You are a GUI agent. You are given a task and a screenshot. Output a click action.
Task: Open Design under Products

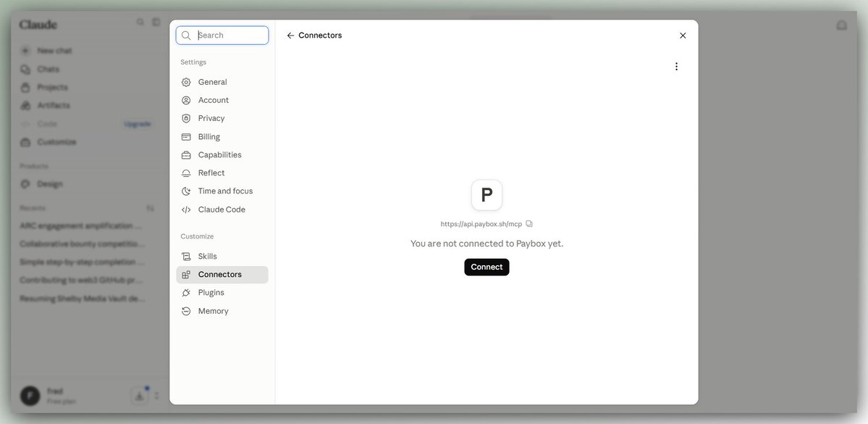point(50,184)
